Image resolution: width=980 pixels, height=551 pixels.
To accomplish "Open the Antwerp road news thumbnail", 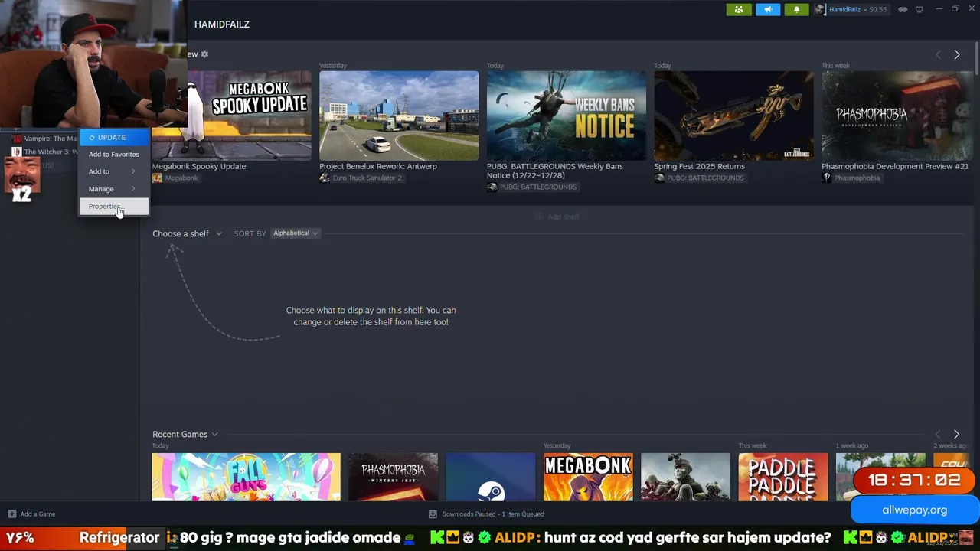I will (x=399, y=116).
